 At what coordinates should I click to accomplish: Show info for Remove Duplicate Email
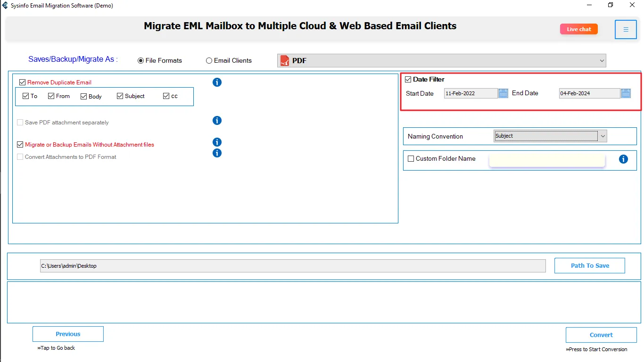coord(217,82)
